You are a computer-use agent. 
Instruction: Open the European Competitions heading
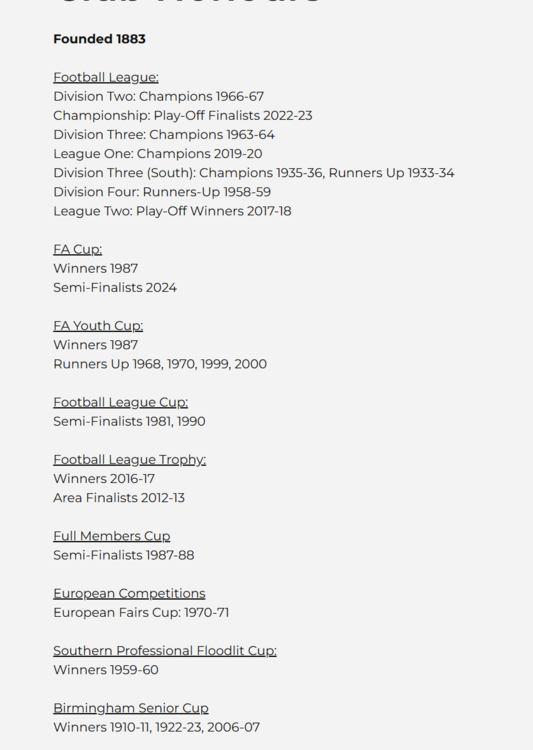point(129,594)
